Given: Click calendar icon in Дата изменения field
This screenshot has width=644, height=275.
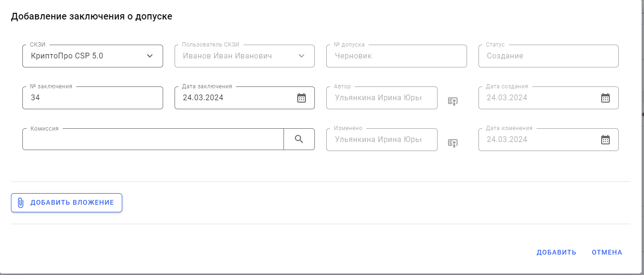Looking at the screenshot, I should pos(605,140).
